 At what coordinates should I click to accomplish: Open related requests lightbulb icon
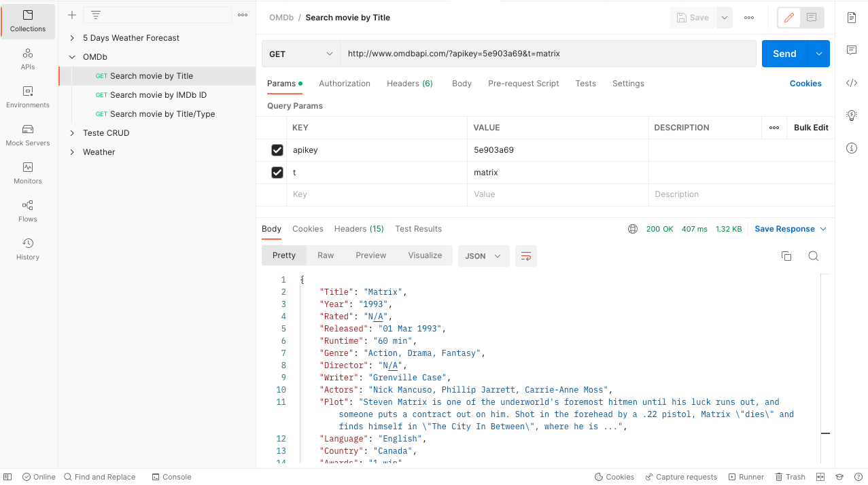[852, 115]
